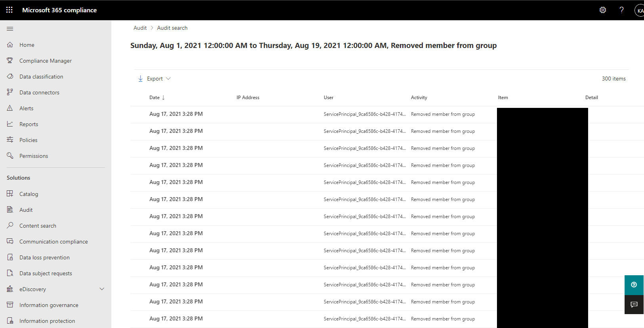This screenshot has height=328, width=644.
Task: Go to Audit in the sidebar
Action: [26, 210]
